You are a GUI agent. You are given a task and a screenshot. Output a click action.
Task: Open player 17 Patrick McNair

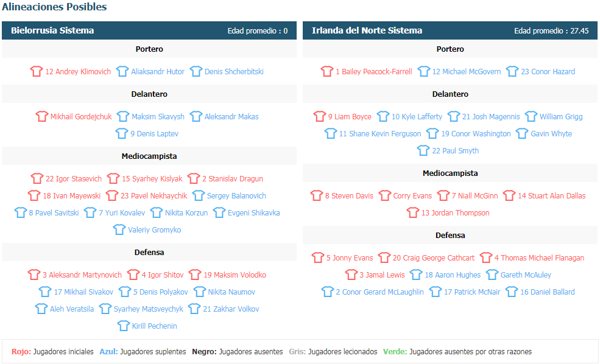tap(472, 292)
